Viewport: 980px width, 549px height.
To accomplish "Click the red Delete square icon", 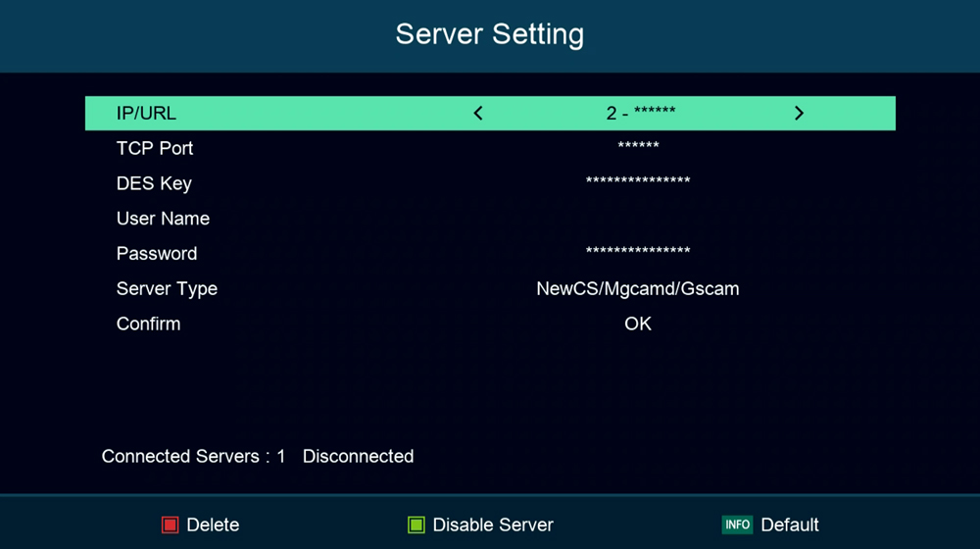I will (171, 525).
